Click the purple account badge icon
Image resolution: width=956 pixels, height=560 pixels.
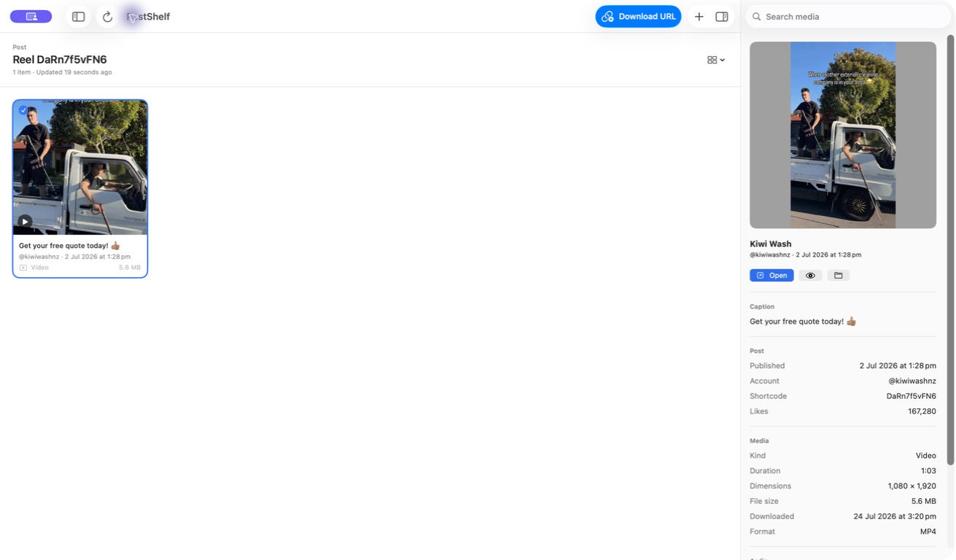[x=31, y=16]
